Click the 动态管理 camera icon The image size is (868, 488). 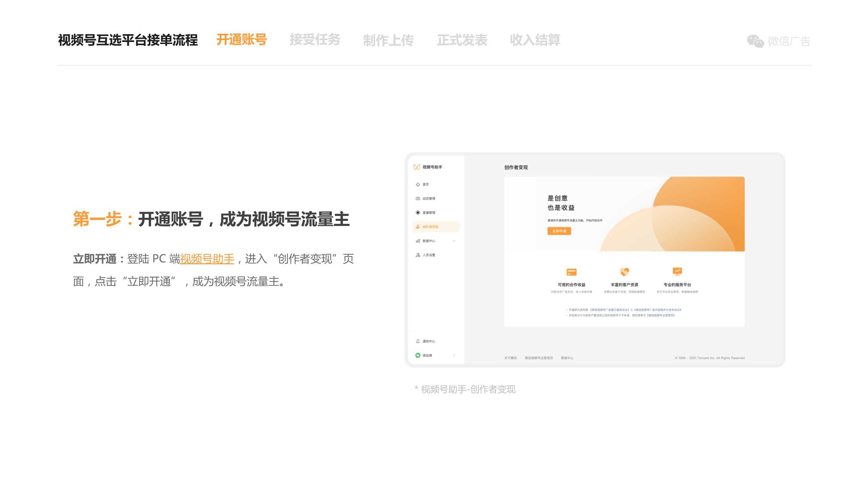pyautogui.click(x=418, y=198)
